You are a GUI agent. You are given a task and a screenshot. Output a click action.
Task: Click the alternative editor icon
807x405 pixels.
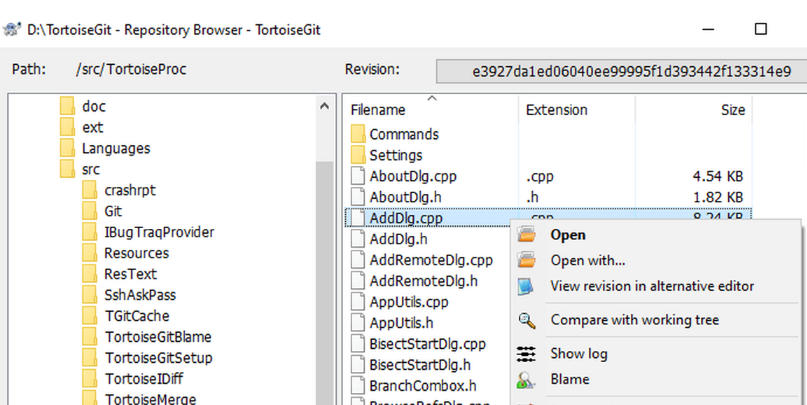526,287
